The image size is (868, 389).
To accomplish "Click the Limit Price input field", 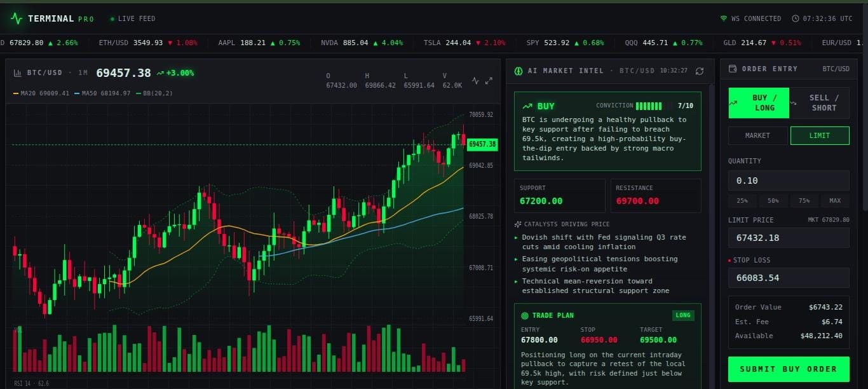I will pos(789,238).
